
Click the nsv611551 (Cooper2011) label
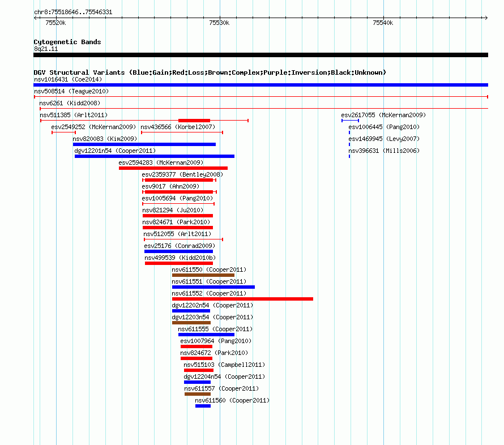click(x=209, y=281)
